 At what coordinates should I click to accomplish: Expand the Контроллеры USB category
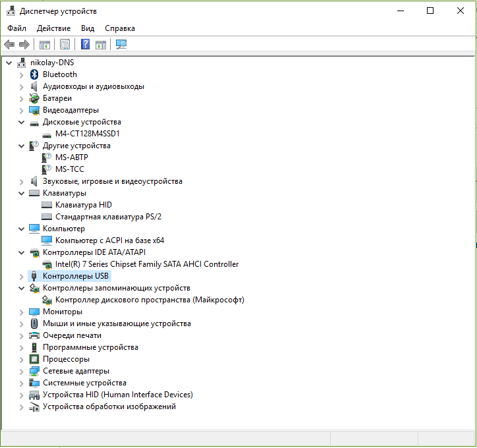(21, 277)
